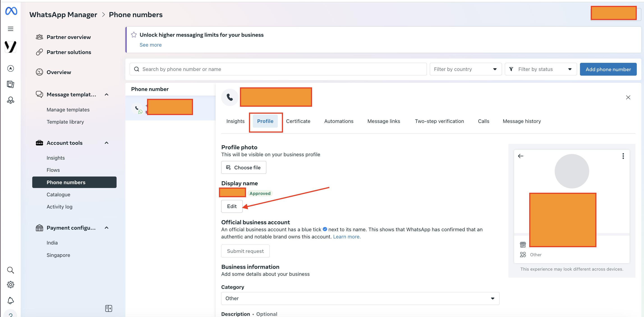
Task: Open Singapore payment configuration
Action: pos(58,255)
